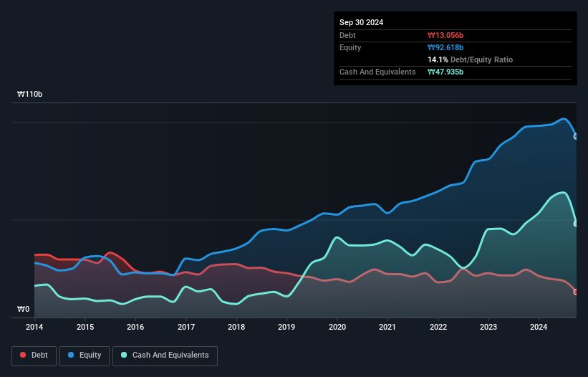
Task: Click the 2019 x-axis label
Action: pos(286,327)
